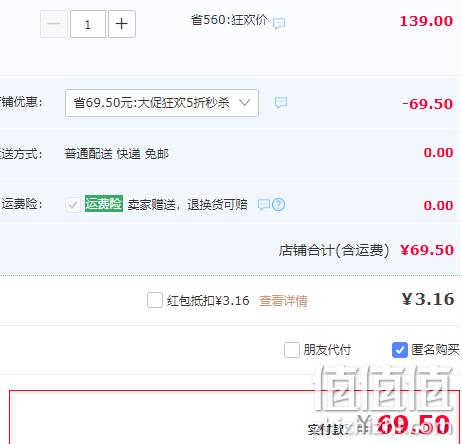462x444 pixels.
Task: Open comment icon beside 狂欢价 price label
Action: point(279,23)
